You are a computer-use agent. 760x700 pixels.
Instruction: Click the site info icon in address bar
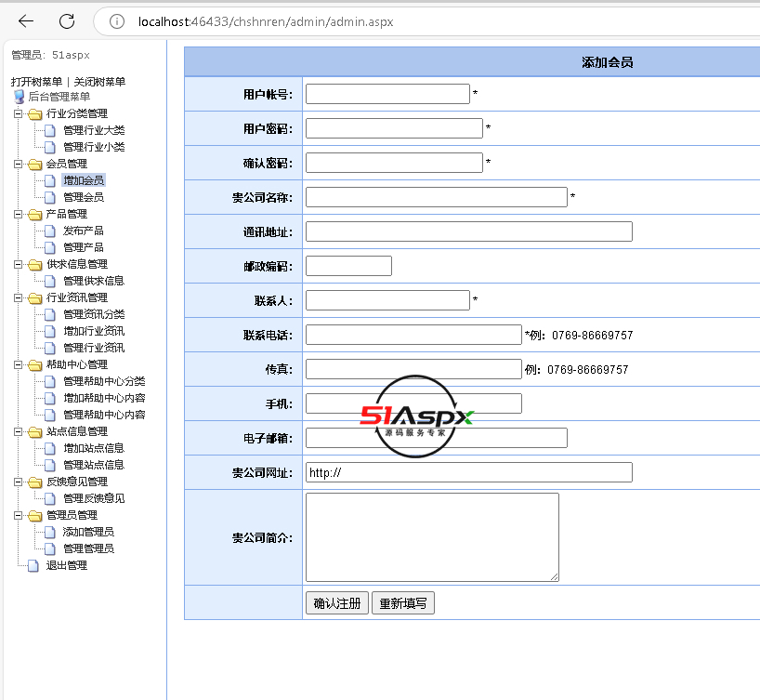click(116, 21)
